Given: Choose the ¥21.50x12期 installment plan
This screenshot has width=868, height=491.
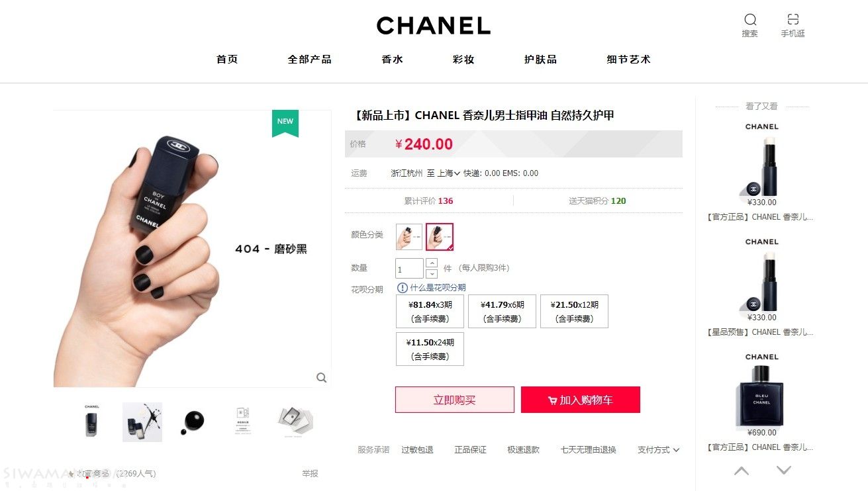Looking at the screenshot, I should [x=574, y=312].
